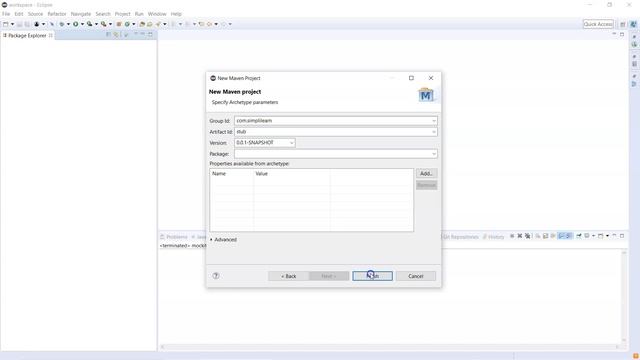The height and width of the screenshot is (360, 640).
Task: Toggle Pin Console icon
Action: click(x=579, y=236)
